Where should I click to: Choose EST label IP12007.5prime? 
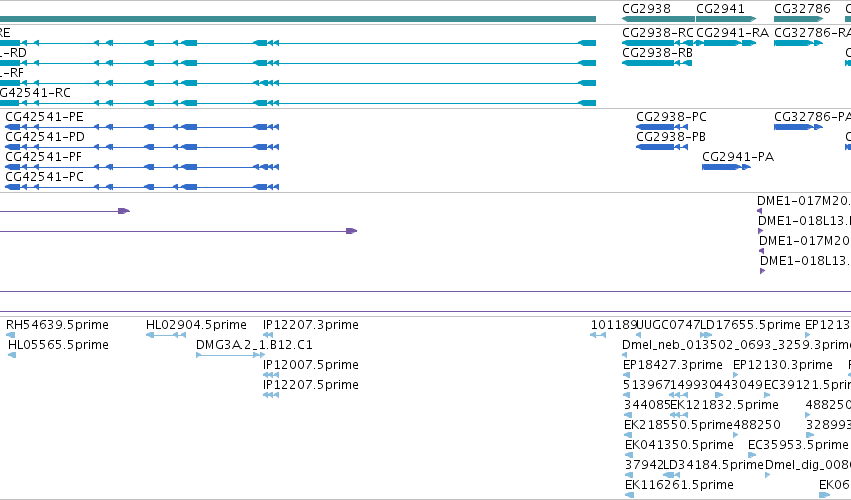[310, 365]
